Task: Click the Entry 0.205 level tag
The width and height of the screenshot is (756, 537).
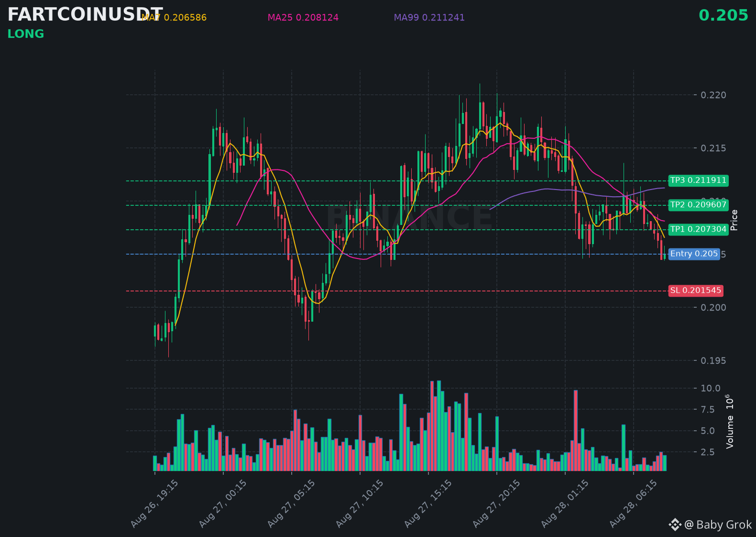Action: point(694,254)
